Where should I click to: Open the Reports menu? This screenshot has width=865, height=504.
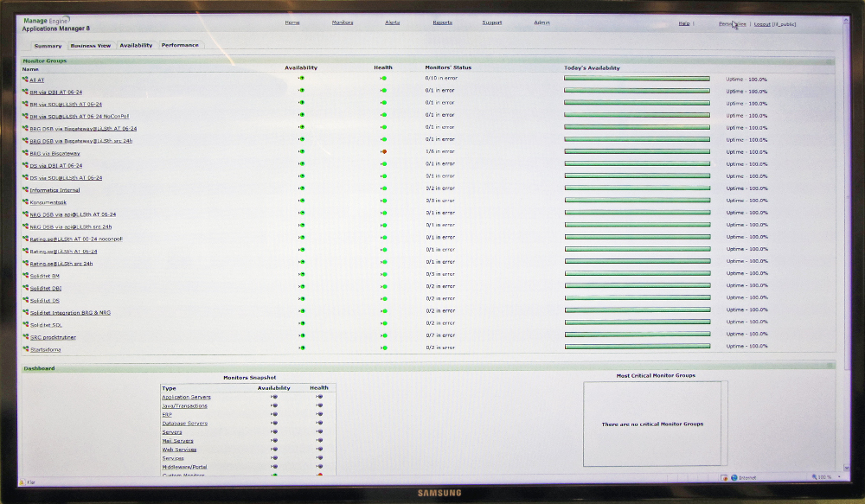442,22
